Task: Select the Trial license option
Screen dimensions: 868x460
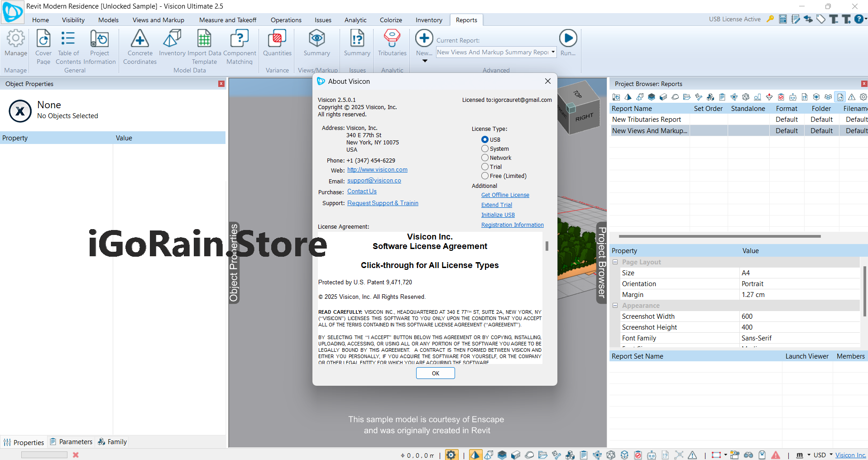Action: pyautogui.click(x=485, y=167)
